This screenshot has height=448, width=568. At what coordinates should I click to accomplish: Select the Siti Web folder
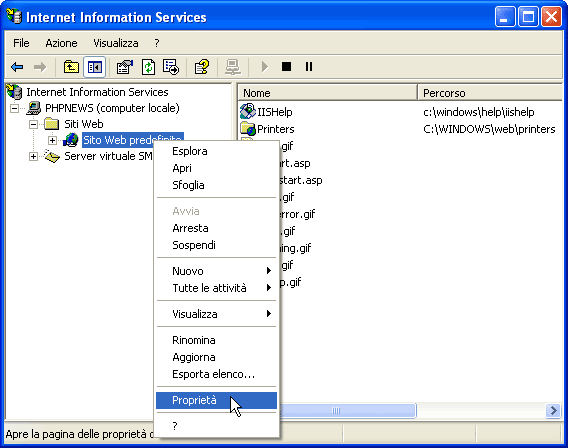click(84, 124)
